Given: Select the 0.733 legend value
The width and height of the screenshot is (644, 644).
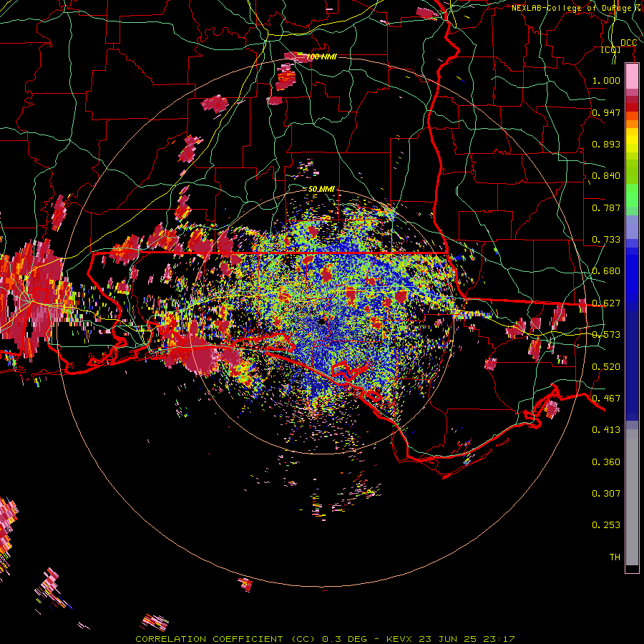Looking at the screenshot, I should (x=606, y=240).
